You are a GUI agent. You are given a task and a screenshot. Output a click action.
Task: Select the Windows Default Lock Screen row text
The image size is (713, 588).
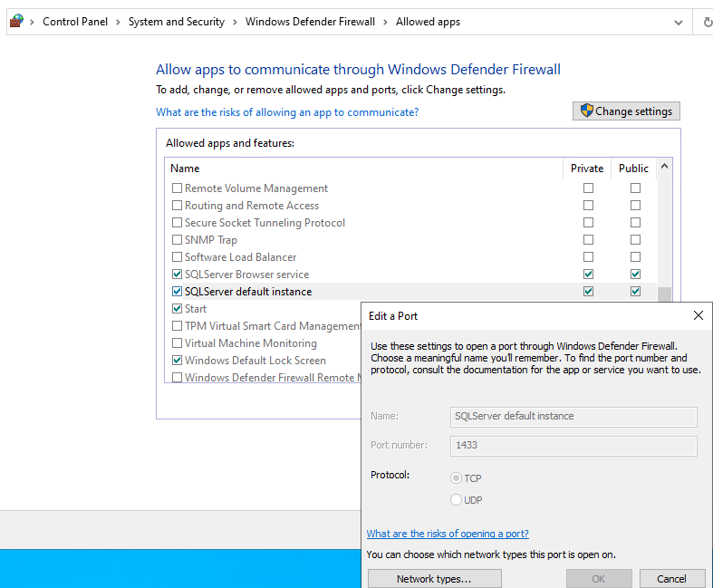tap(255, 361)
